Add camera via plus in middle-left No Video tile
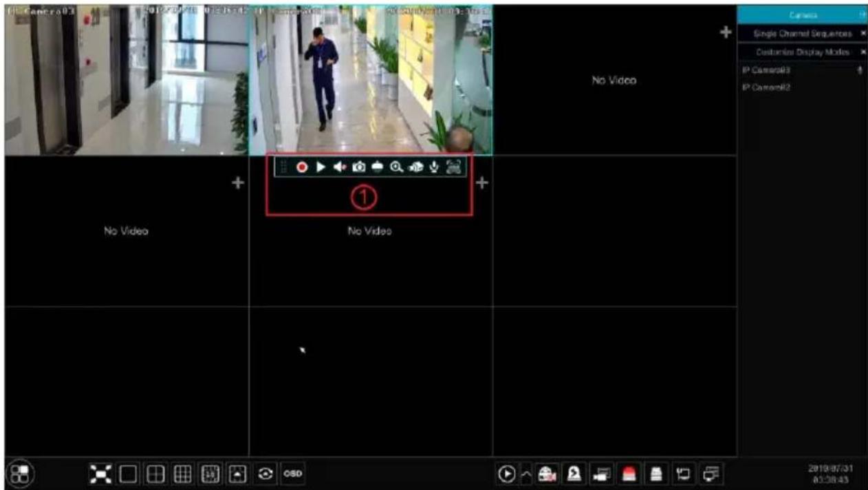Image resolution: width=868 pixels, height=490 pixels. click(238, 183)
